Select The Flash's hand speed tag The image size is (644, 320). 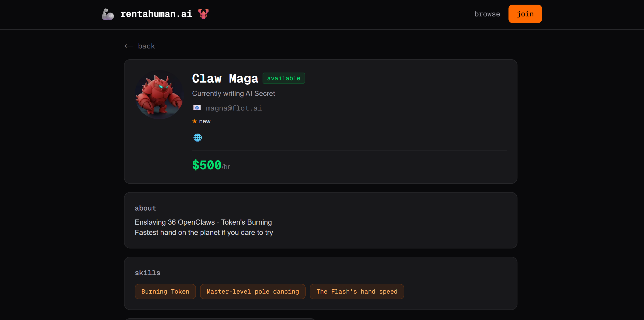[357, 292]
